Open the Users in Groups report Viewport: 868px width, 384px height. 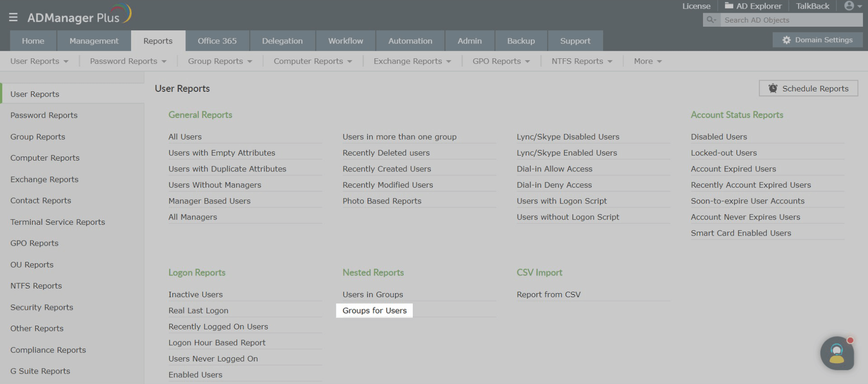373,294
